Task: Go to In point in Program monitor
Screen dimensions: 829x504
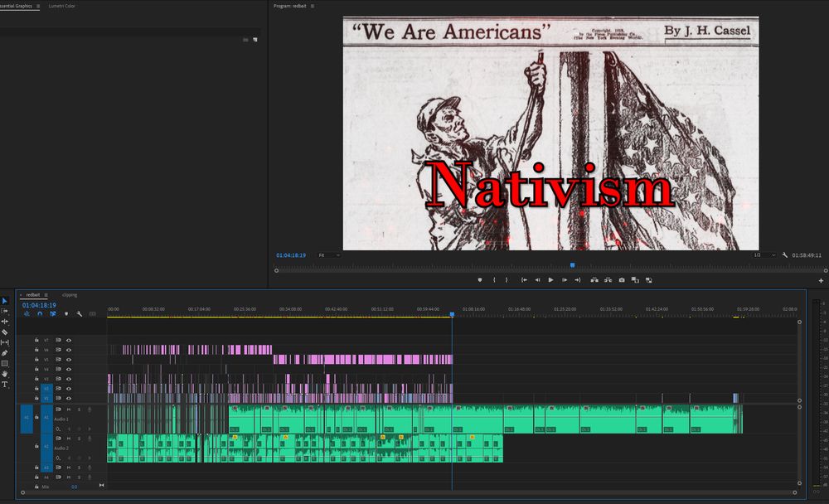Action: [524, 280]
